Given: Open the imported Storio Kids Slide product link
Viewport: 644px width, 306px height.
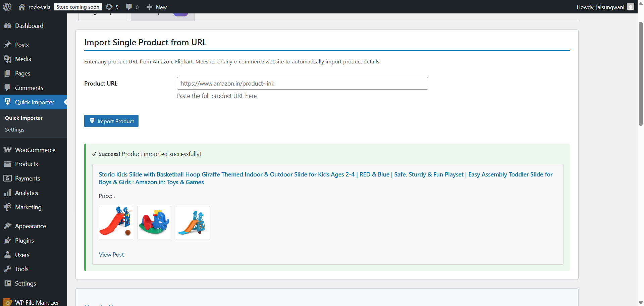Looking at the screenshot, I should click(x=326, y=178).
